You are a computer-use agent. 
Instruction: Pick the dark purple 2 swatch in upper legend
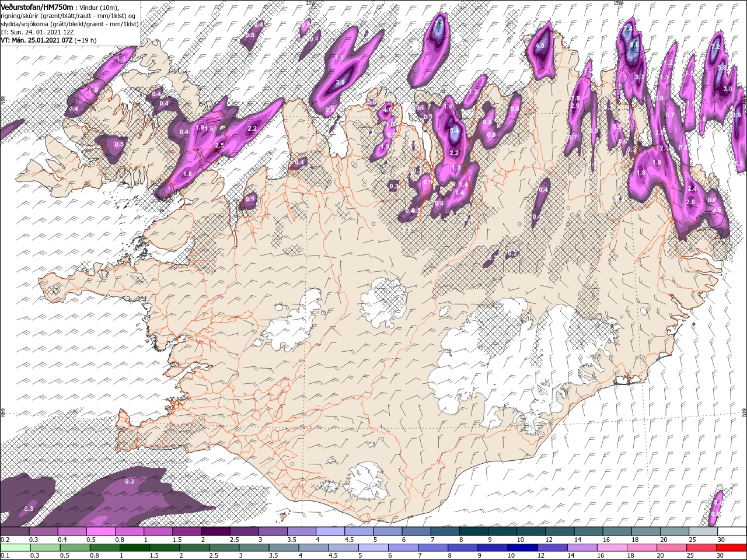(x=215, y=531)
